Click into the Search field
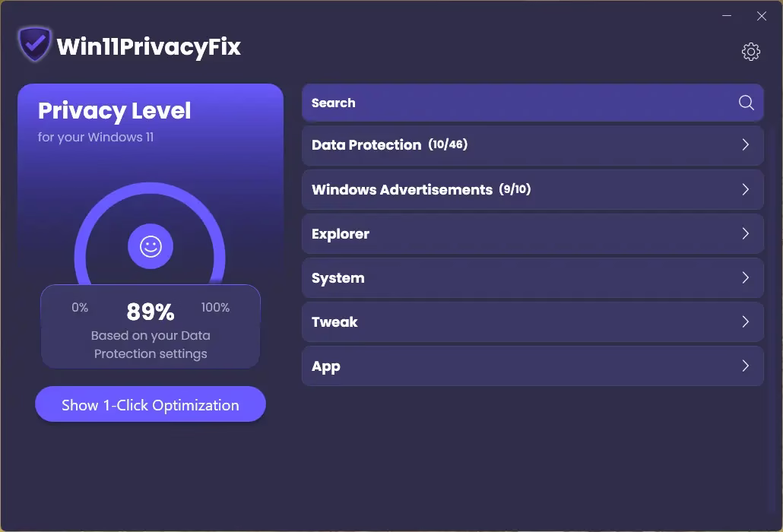783x532 pixels. [x=517, y=103]
